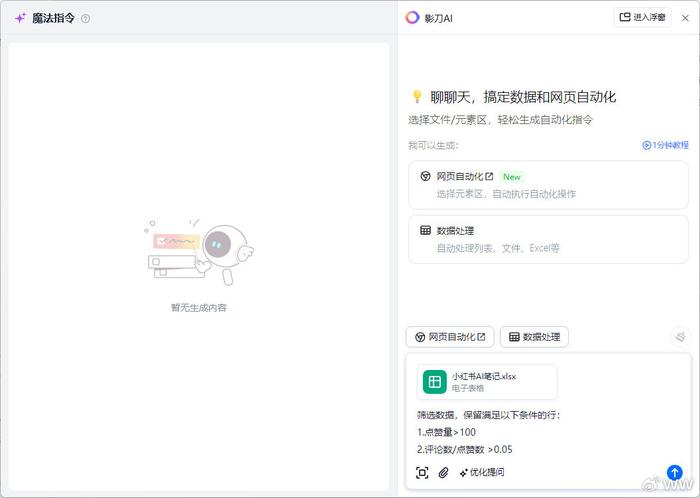This screenshot has height=498, width=700.
Task: Click the 网页自动化 chip above the input box
Action: coord(450,337)
